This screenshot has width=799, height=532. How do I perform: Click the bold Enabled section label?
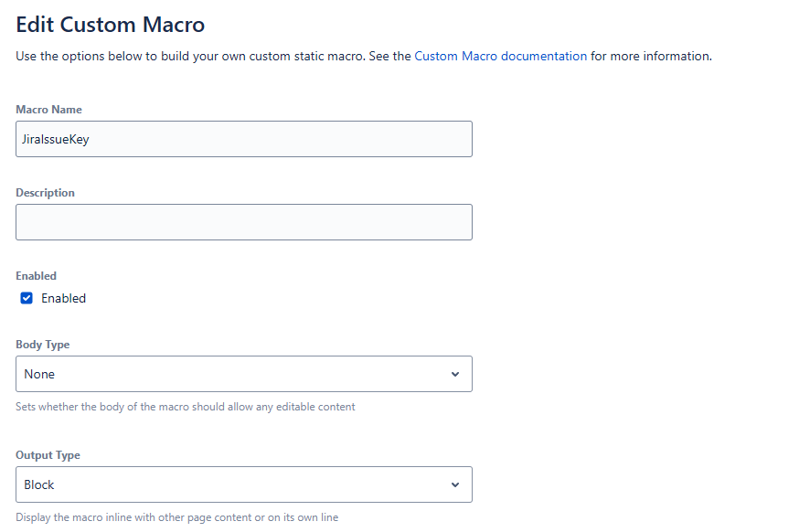(x=36, y=276)
